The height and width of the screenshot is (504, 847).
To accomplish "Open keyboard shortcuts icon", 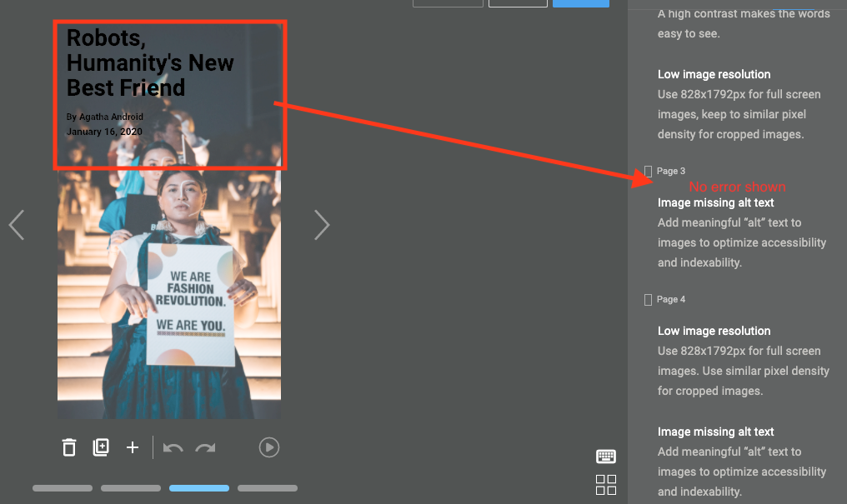I will 605,457.
